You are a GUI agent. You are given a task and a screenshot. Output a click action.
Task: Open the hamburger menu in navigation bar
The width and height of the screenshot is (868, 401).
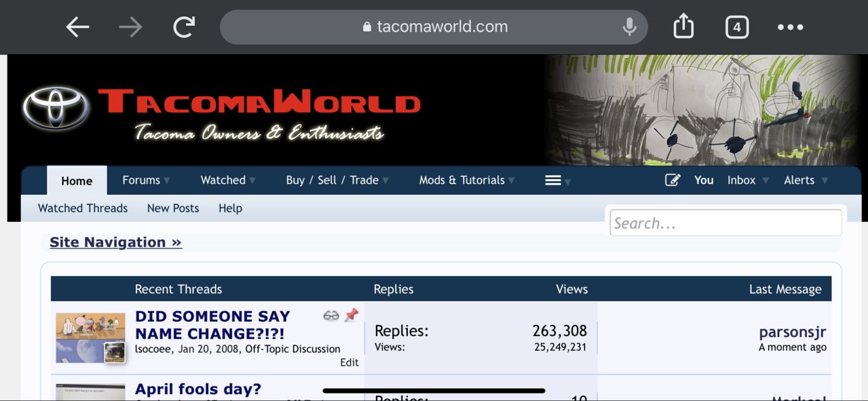(x=553, y=180)
